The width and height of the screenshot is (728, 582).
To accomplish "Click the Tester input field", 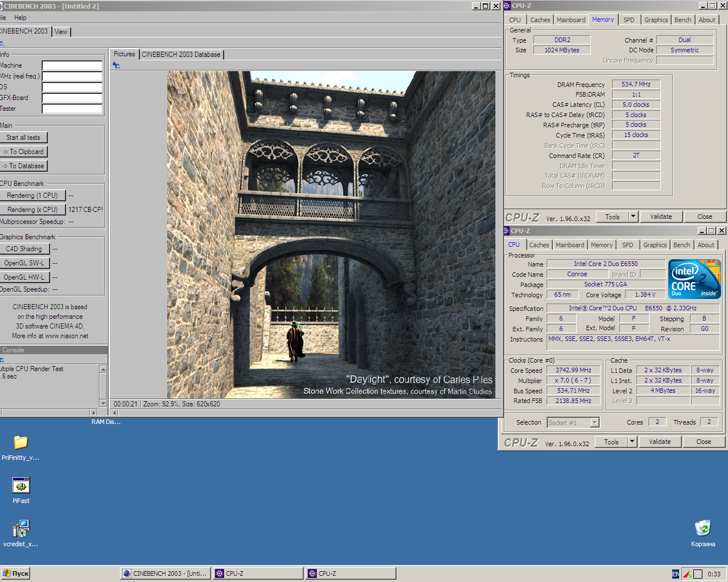I will pyautogui.click(x=72, y=109).
